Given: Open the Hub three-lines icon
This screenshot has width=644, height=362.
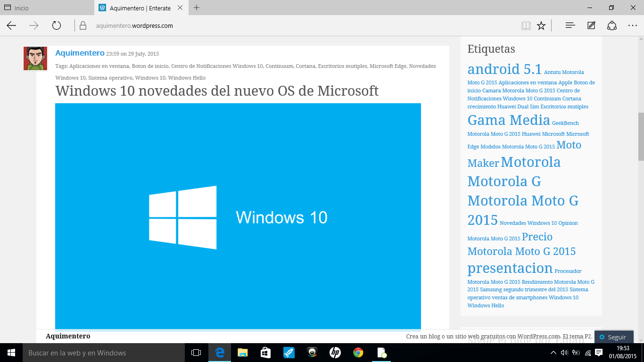Looking at the screenshot, I should (570, 25).
